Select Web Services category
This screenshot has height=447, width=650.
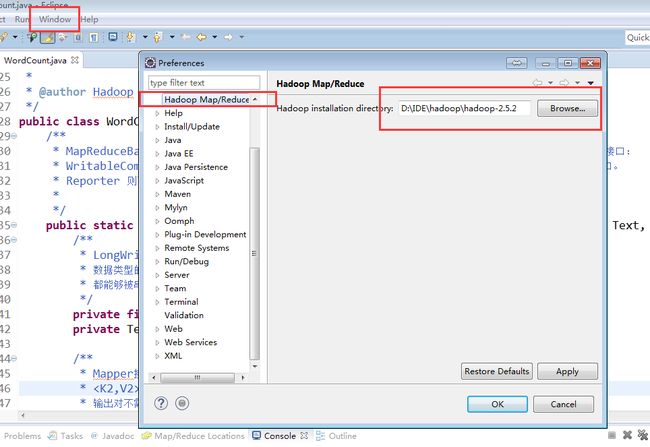pos(191,342)
